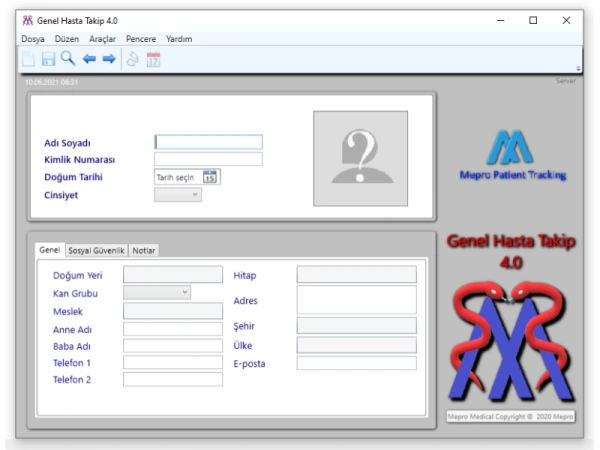Viewport: 600px width, 450px height.
Task: Click the date-time stamp 10.06.2021
Action: 51,82
